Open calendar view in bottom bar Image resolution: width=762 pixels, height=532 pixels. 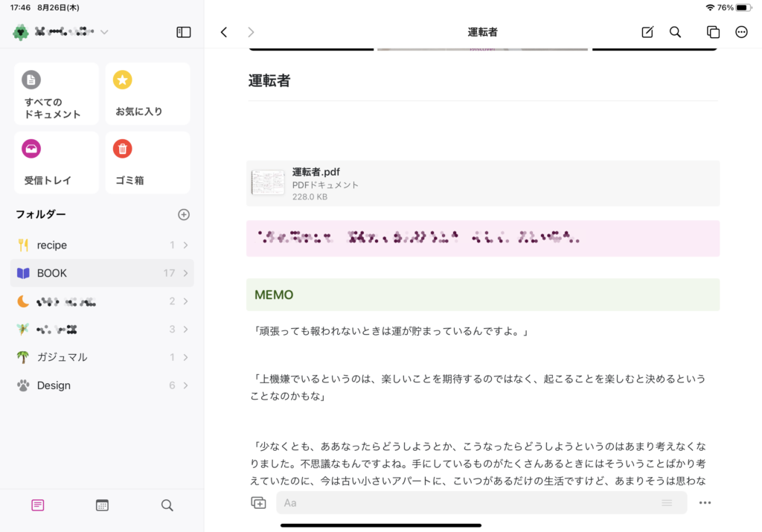coord(102,505)
